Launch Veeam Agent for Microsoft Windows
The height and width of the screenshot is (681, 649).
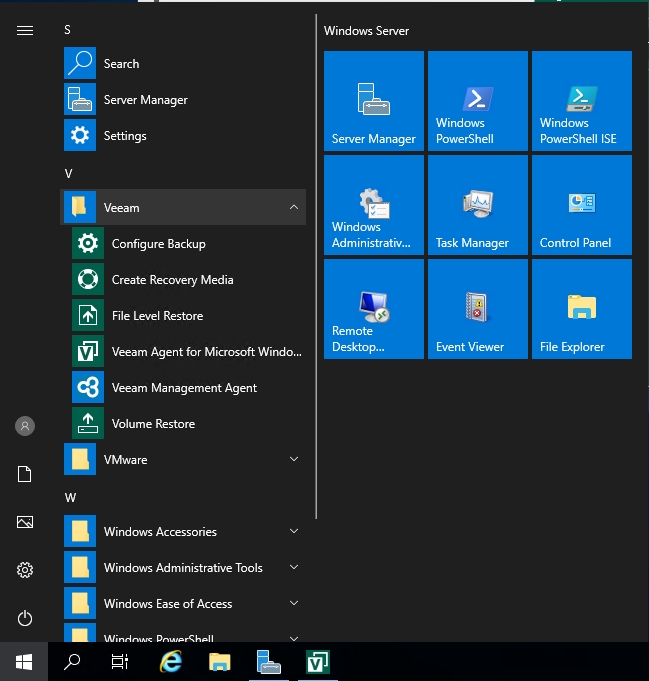pyautogui.click(x=205, y=352)
